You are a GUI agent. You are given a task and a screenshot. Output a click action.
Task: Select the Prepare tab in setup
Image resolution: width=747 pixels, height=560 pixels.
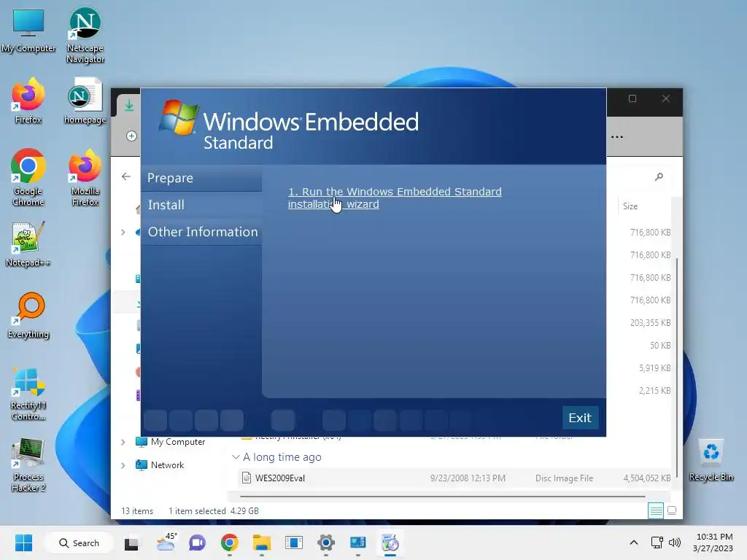click(201, 178)
